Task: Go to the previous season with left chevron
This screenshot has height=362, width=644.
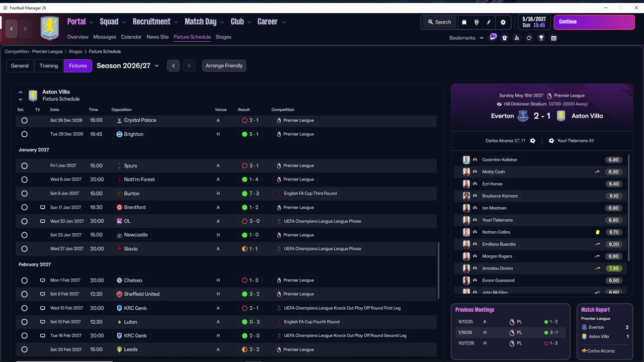Action: [173, 66]
